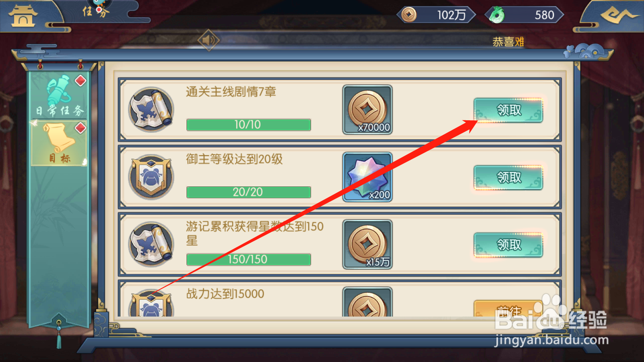Viewport: 644px width, 362px height.
Task: Click the 10/10 progress bar
Action: pyautogui.click(x=248, y=125)
